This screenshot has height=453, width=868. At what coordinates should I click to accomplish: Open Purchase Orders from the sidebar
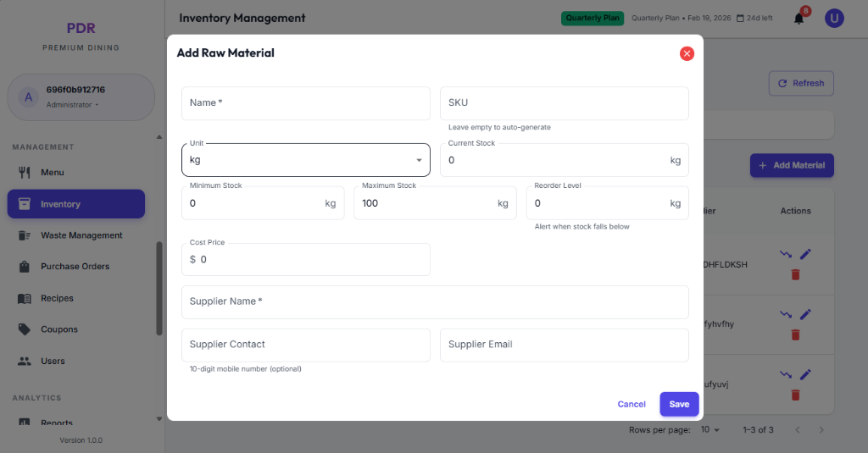coord(75,267)
